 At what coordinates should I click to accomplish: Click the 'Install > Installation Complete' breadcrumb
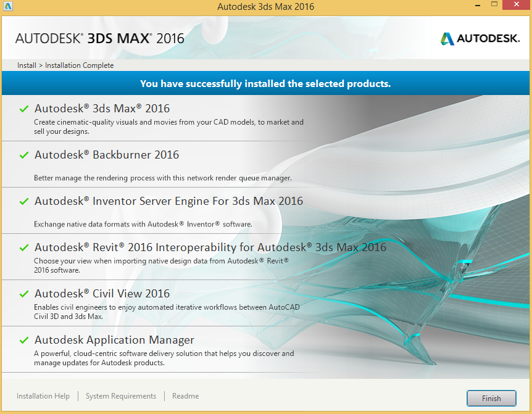pyautogui.click(x=65, y=65)
